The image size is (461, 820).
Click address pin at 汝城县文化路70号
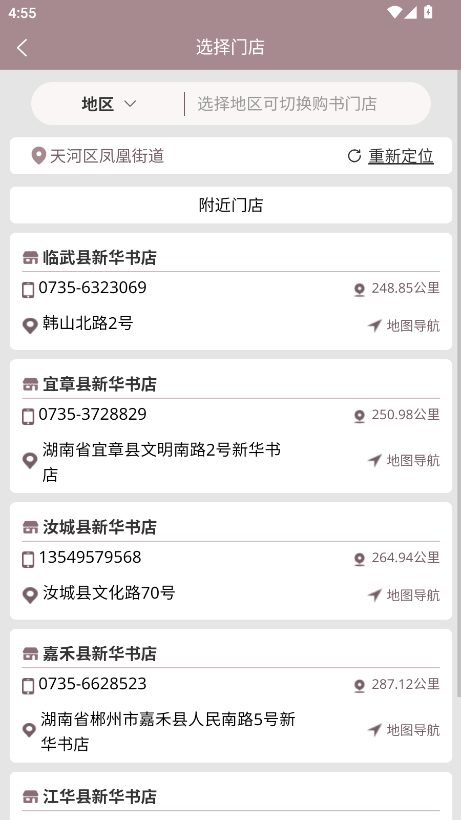point(30,595)
